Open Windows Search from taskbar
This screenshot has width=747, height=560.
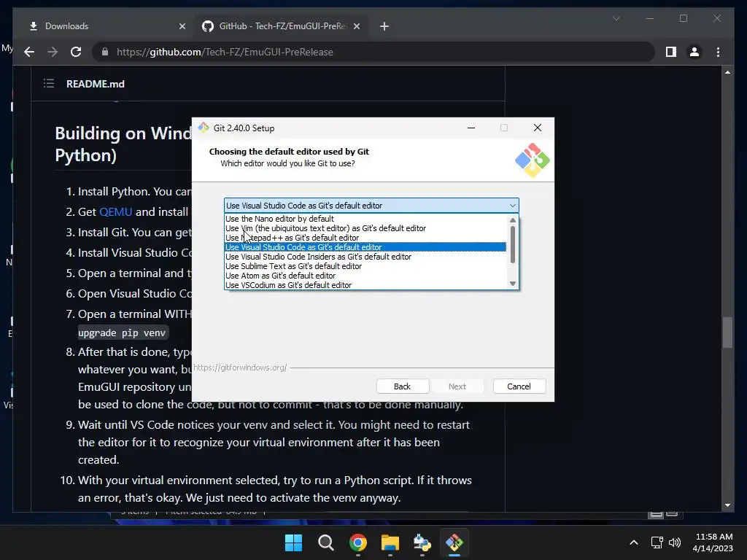326,542
